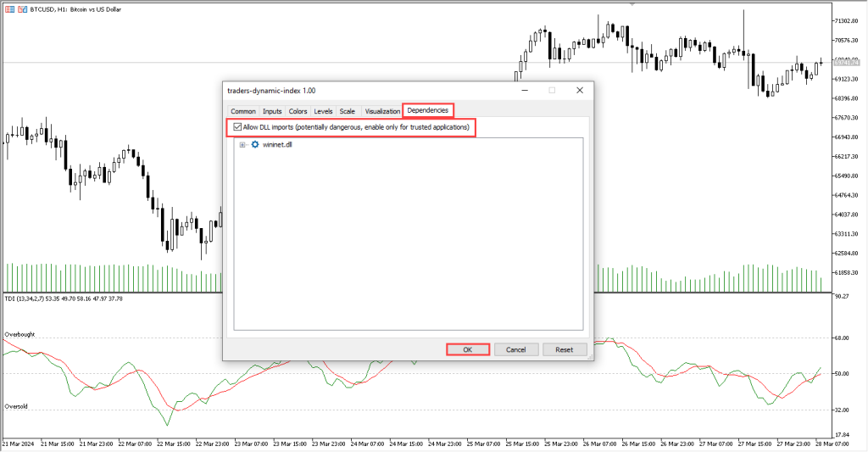Viewport: 868px width, 452px height.
Task: Select the Dependencies tab
Action: [428, 110]
